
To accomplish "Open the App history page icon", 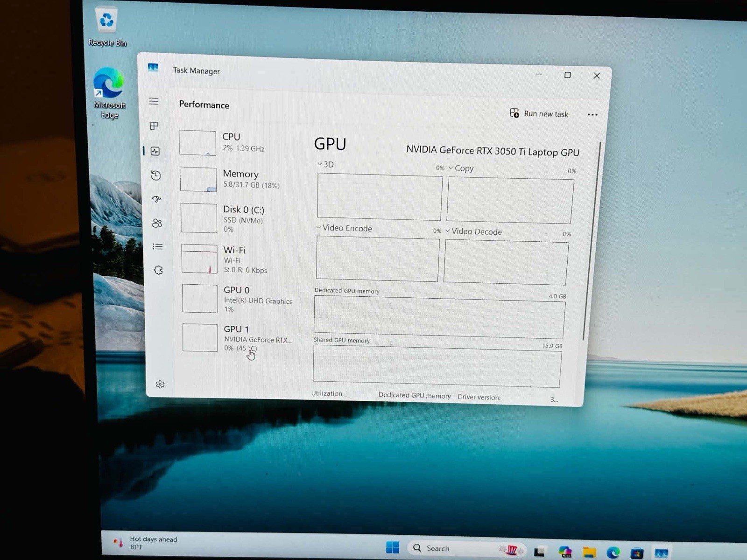I will pos(156,175).
